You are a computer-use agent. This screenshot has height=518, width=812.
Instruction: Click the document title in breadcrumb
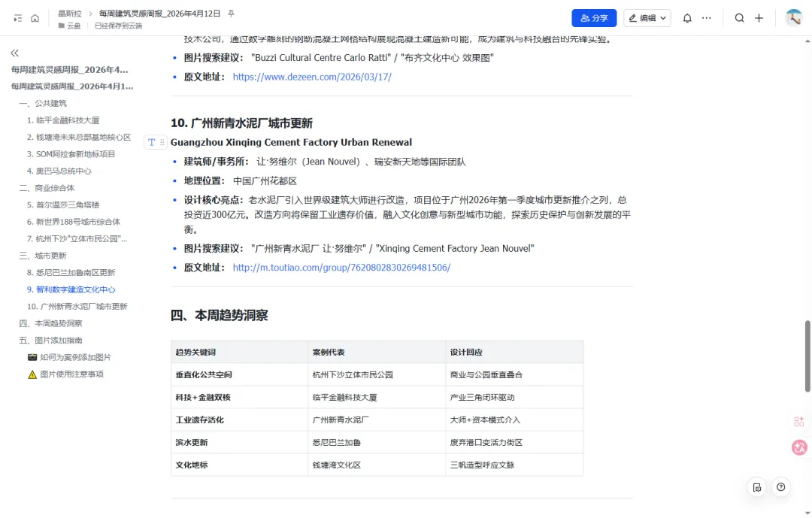pos(159,14)
